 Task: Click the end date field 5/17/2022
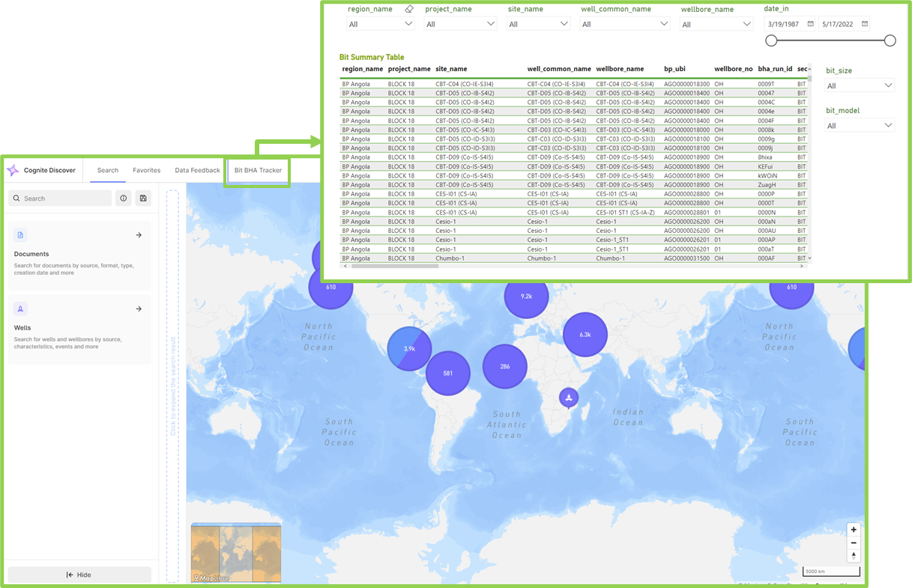(x=844, y=24)
